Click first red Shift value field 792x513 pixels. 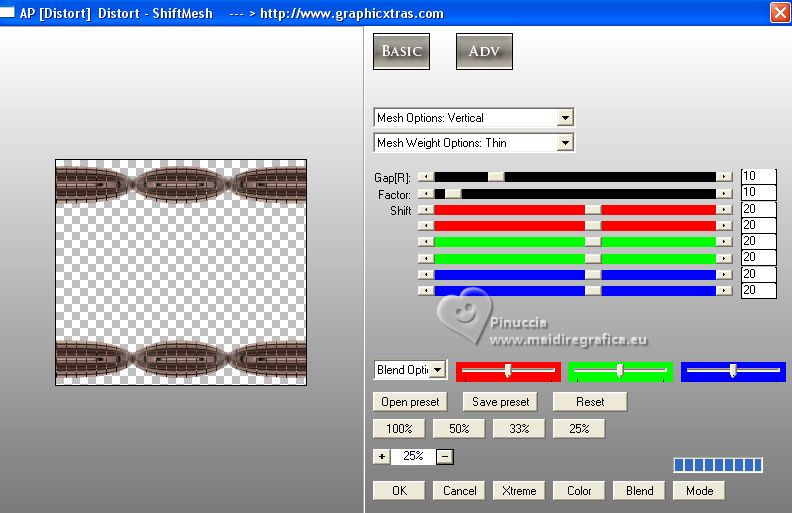(x=758, y=209)
